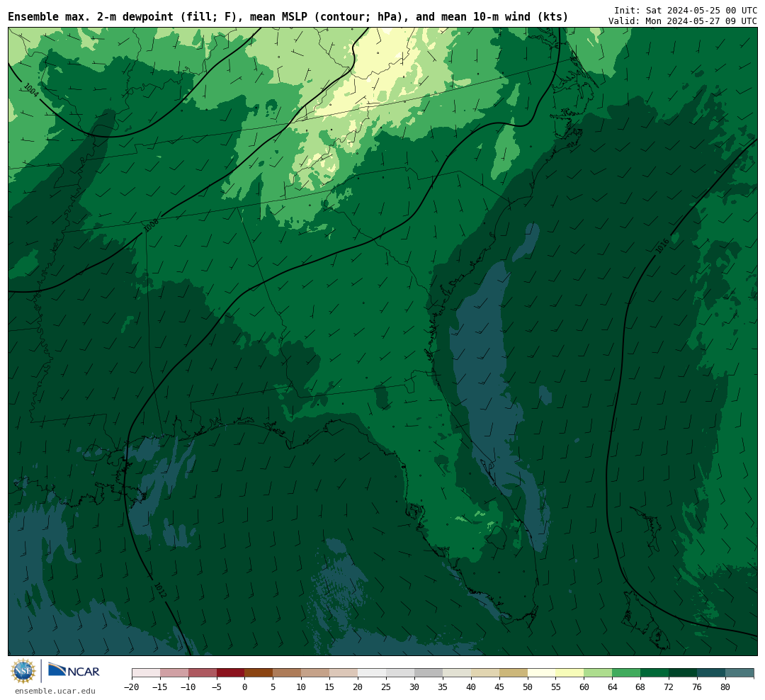Pick the colorbar swatch between 68 and 72
This screenshot has width=765, height=700.
(x=654, y=673)
